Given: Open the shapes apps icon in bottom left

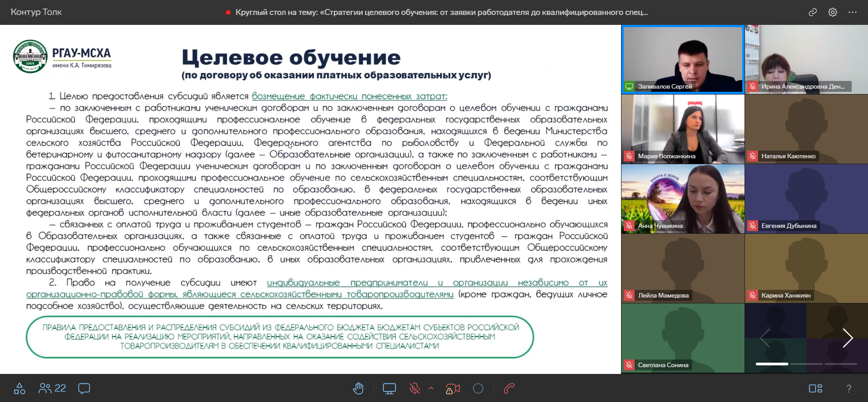Looking at the screenshot, I should point(19,388).
